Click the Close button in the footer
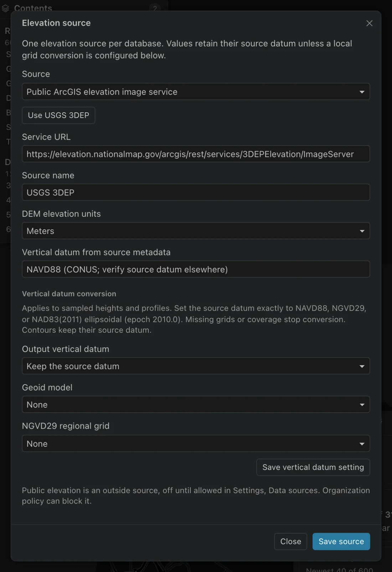The width and height of the screenshot is (392, 572). click(290, 541)
